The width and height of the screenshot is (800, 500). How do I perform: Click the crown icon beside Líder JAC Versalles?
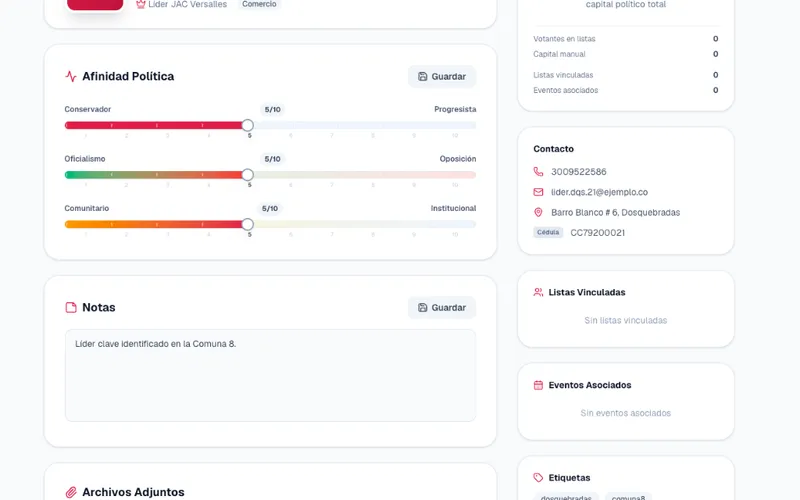141,4
